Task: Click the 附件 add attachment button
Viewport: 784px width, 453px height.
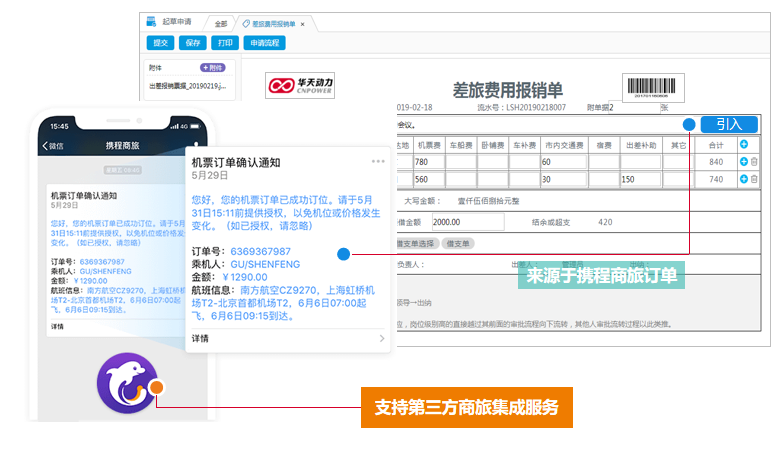Action: tap(213, 67)
